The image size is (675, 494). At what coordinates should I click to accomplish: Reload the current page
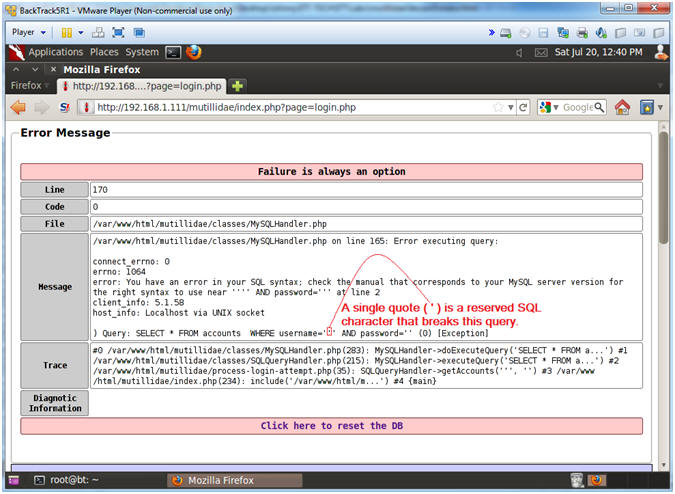[x=523, y=107]
